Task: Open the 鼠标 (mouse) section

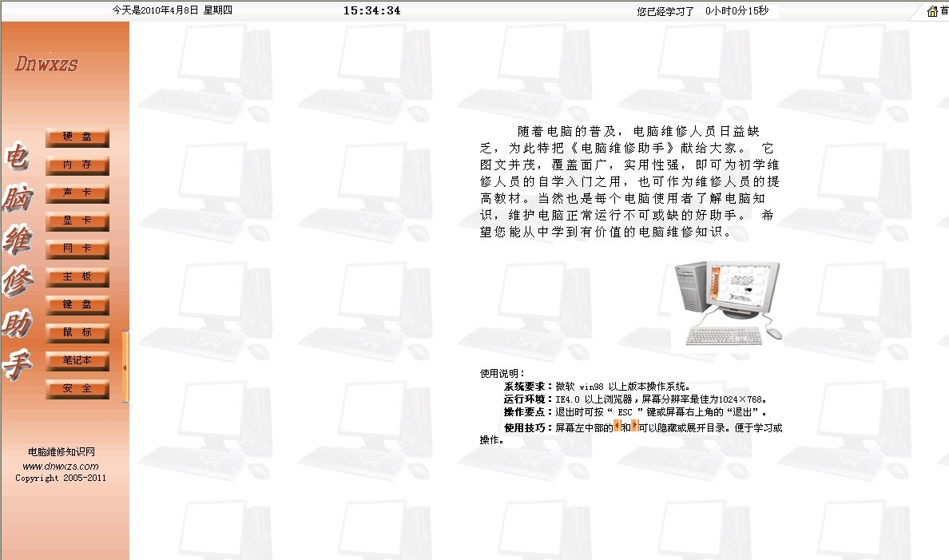Action: (x=77, y=333)
